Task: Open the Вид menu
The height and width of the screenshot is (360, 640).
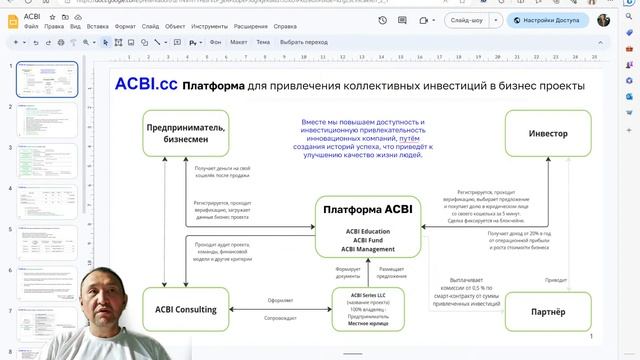Action: point(76,27)
